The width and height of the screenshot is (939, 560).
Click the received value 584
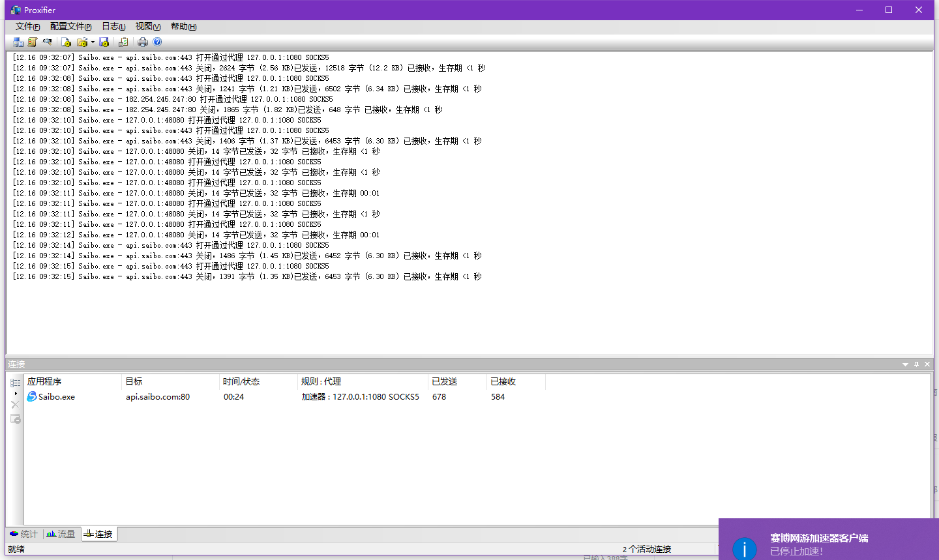498,396
